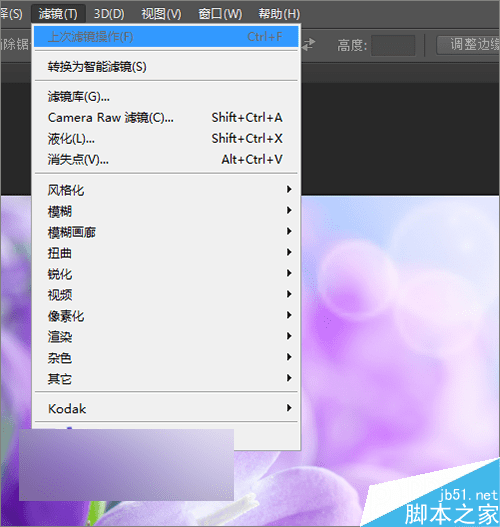Expand the 视频 submenu
500x527 pixels.
[x=166, y=295]
